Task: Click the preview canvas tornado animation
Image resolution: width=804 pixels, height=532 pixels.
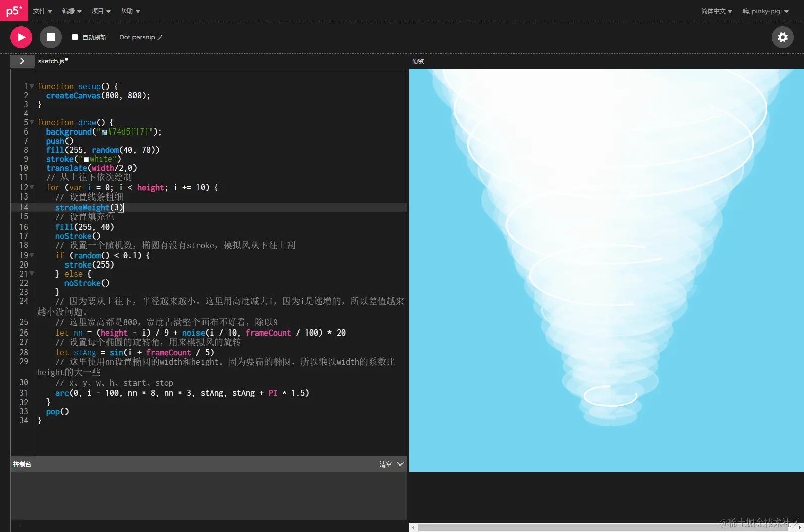Action: tap(607, 270)
